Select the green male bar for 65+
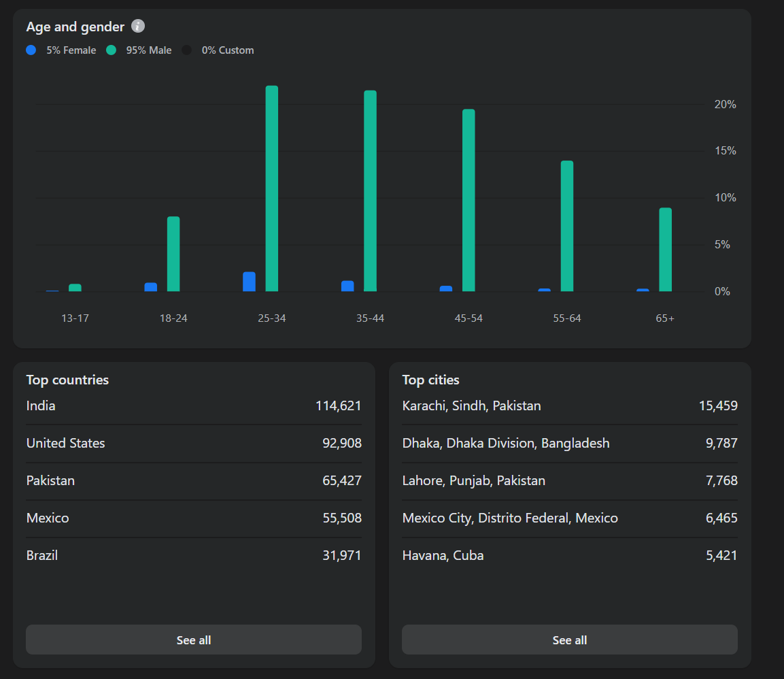The height and width of the screenshot is (679, 784). (665, 250)
